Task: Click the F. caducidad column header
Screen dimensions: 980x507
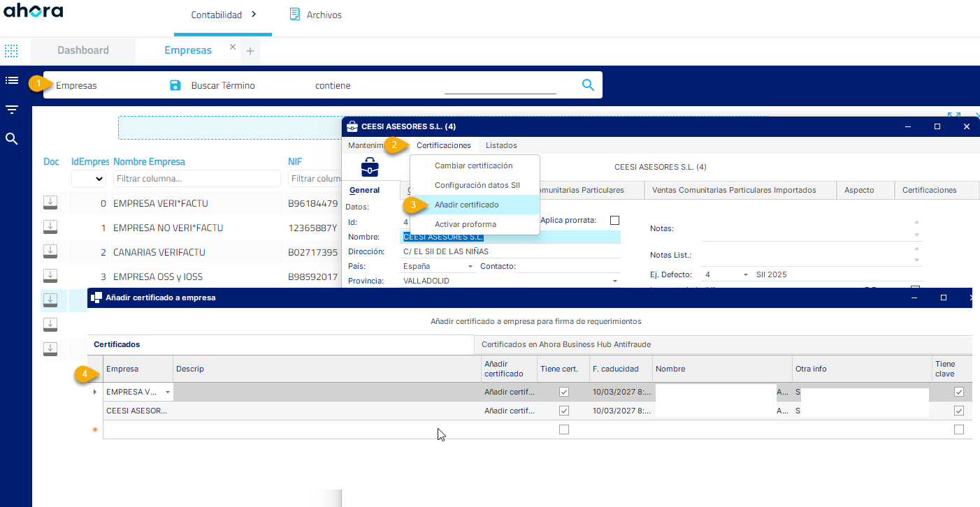Action: tap(615, 369)
